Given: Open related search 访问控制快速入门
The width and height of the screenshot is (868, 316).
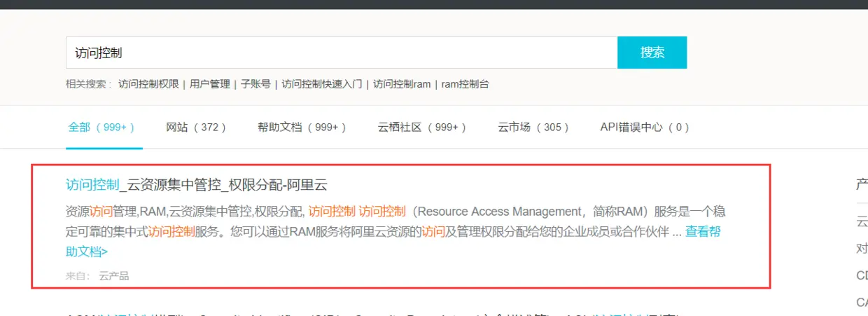Looking at the screenshot, I should coord(322,84).
